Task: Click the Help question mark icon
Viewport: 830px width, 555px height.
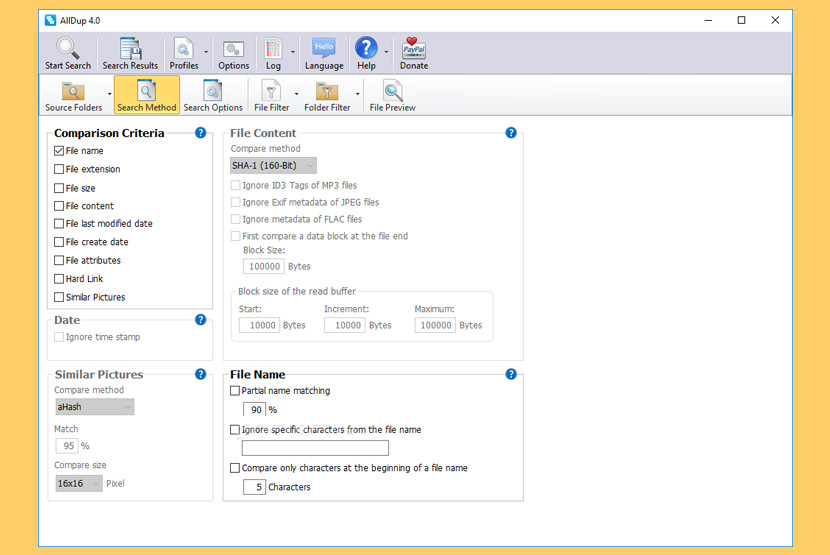Action: coord(366,48)
